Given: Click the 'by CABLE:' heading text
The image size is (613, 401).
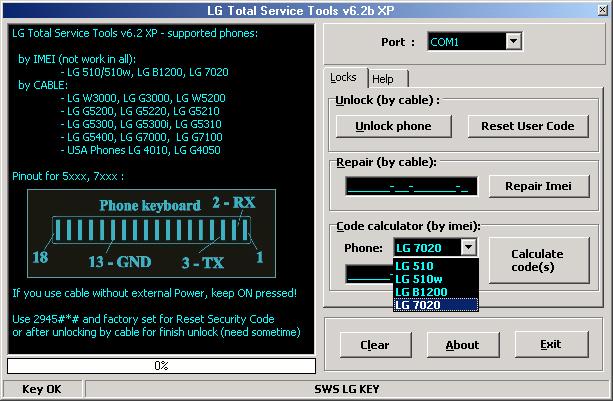Looking at the screenshot, I should 43,85.
